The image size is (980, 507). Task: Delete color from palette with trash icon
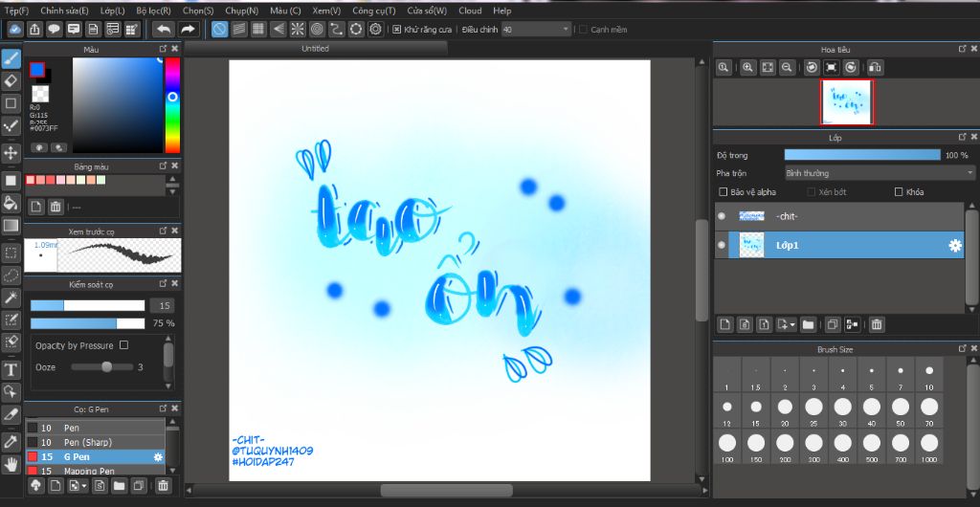point(56,207)
